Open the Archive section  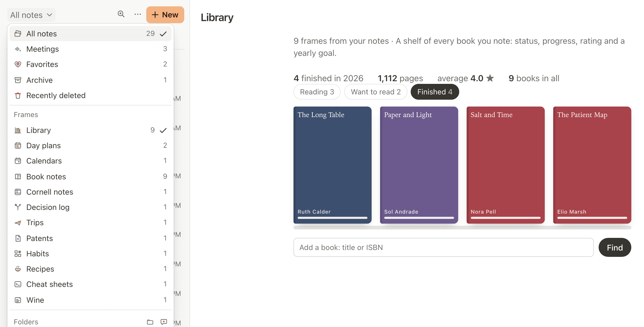[91, 80]
